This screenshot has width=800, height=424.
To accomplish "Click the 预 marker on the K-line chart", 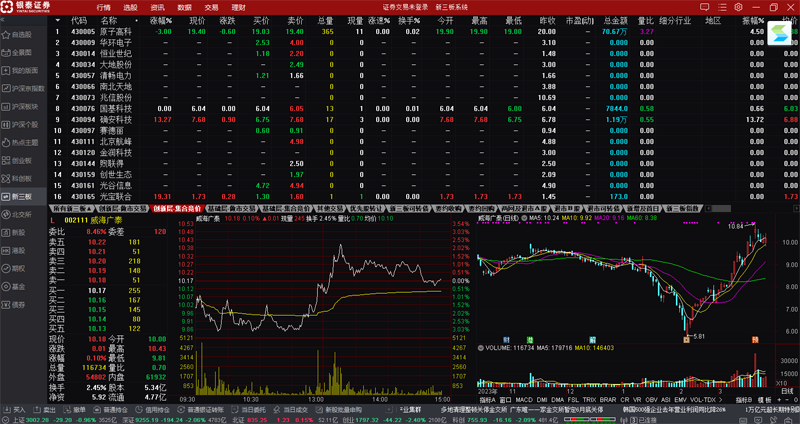I will pyautogui.click(x=755, y=339).
